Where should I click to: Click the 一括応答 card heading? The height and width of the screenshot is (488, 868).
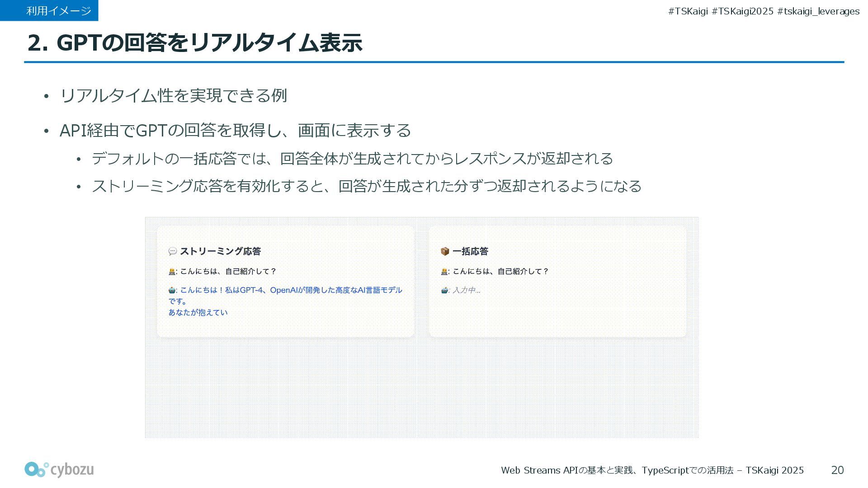[470, 251]
